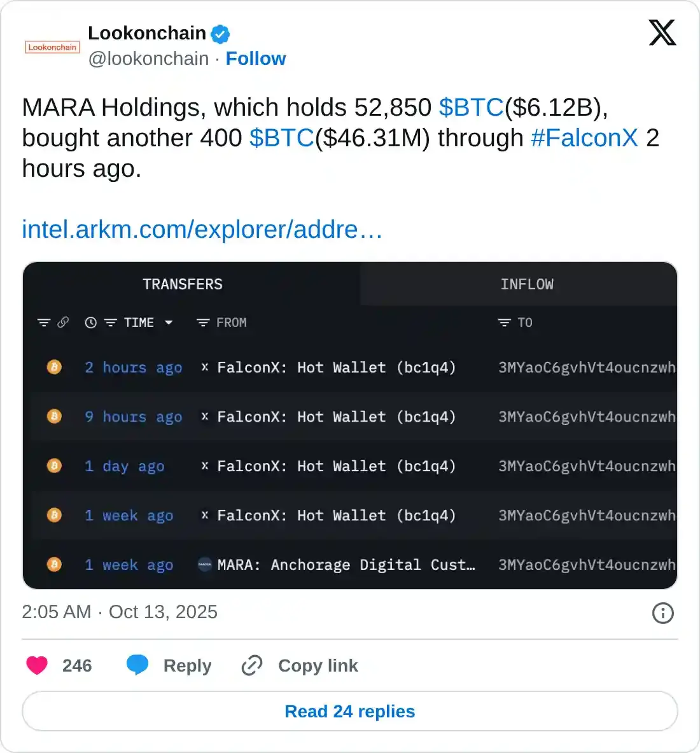The image size is (700, 753).
Task: Switch to the INFLOW tab
Action: click(527, 284)
